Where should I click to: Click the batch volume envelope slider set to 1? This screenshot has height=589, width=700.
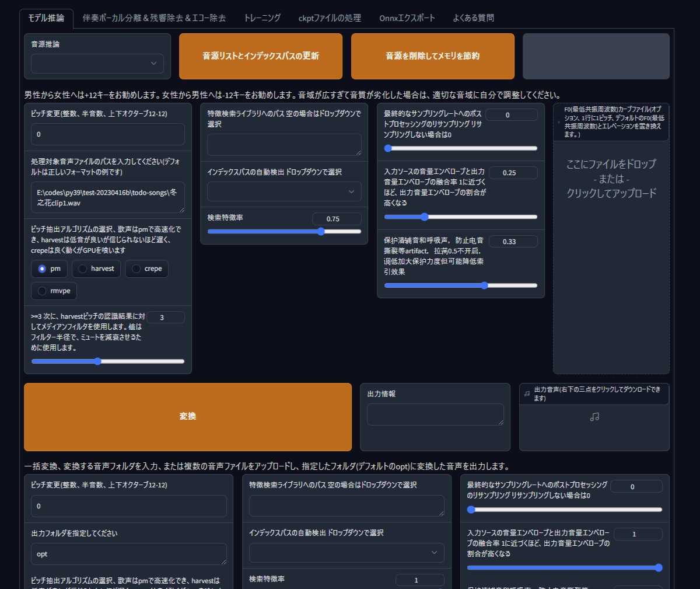tap(565, 567)
